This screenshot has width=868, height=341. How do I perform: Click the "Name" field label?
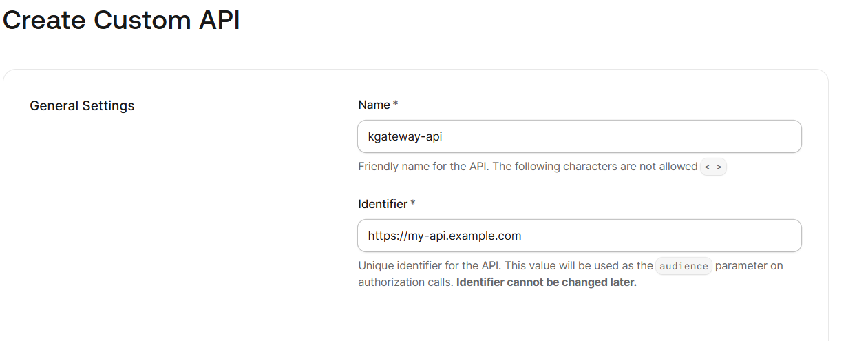tap(374, 105)
